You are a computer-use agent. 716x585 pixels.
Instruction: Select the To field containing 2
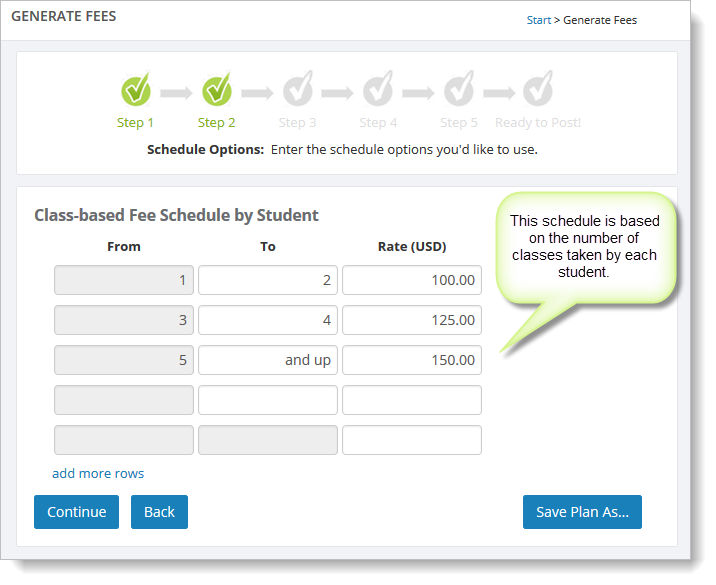pyautogui.click(x=268, y=280)
